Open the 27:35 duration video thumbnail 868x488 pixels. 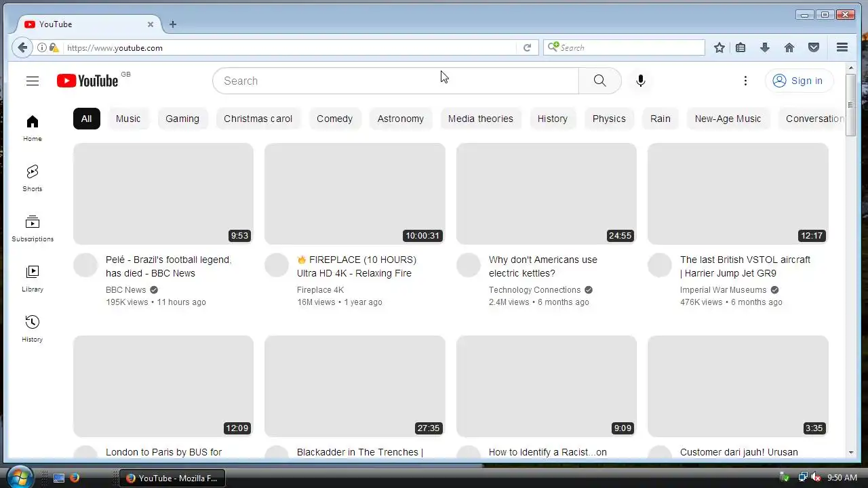tap(355, 386)
